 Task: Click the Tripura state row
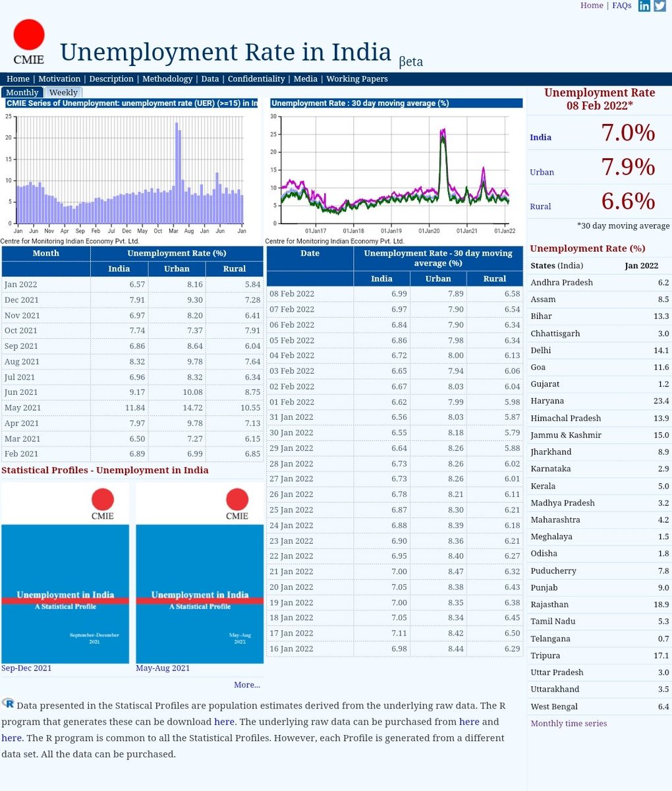[x=600, y=656]
